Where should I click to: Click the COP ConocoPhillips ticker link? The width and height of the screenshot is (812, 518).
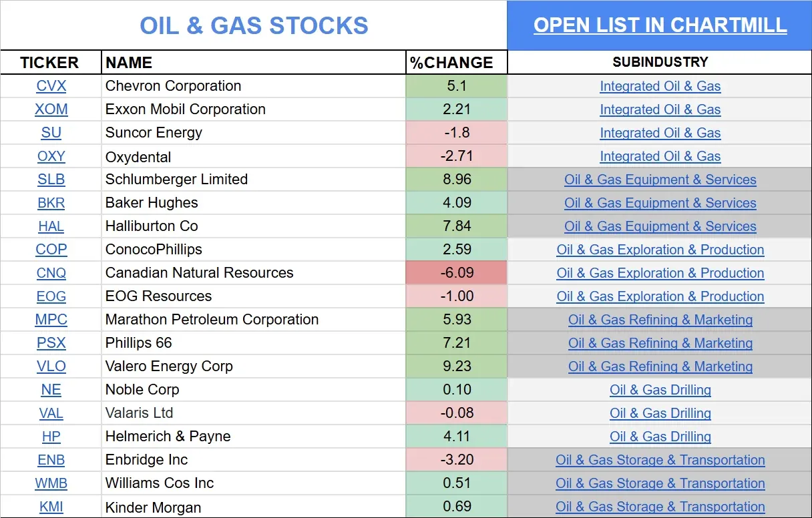point(51,249)
